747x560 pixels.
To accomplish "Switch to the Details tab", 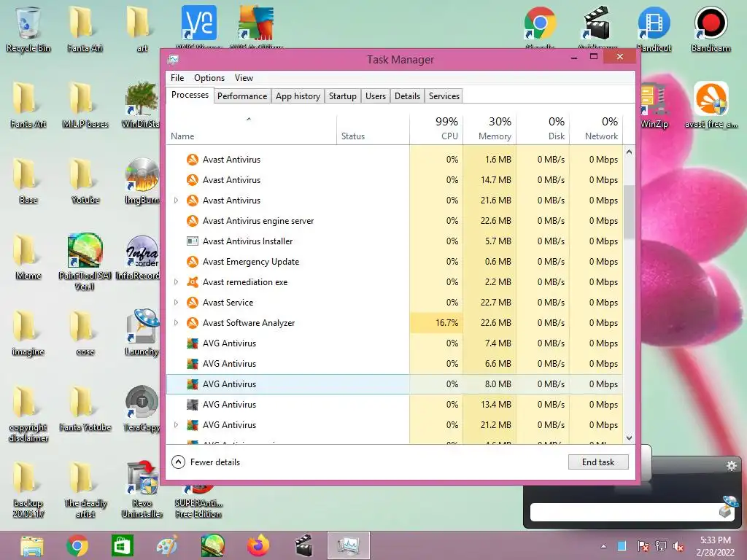I will click(407, 96).
